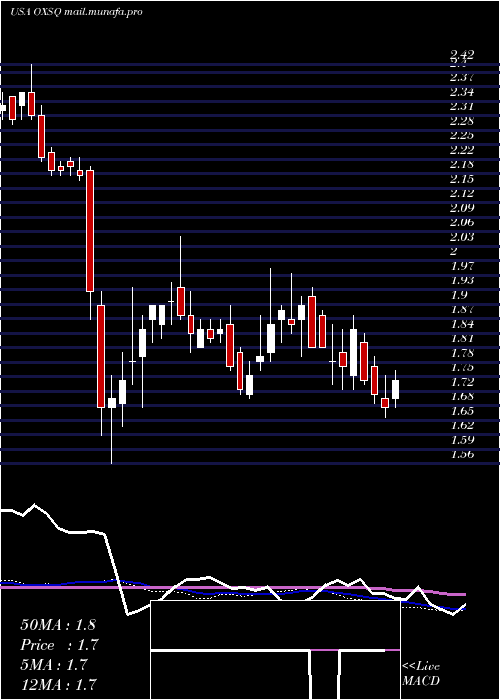Click the 2.15 price axis label

pyautogui.click(x=462, y=179)
